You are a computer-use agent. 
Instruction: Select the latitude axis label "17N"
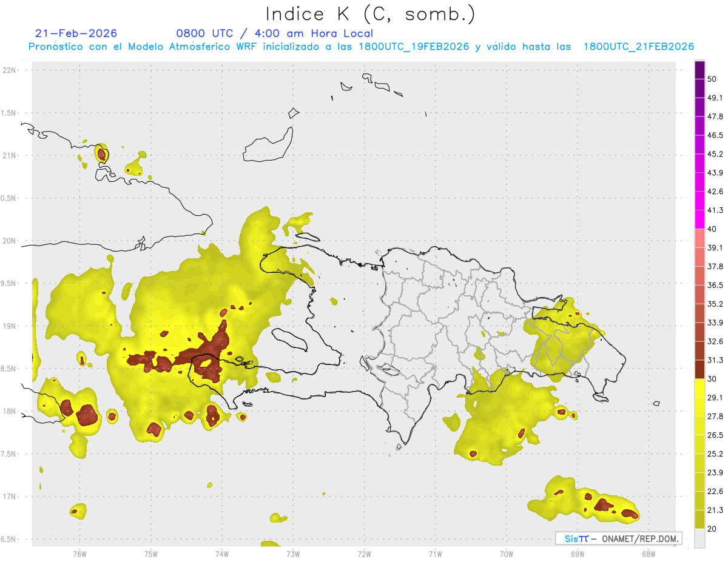tap(10, 497)
